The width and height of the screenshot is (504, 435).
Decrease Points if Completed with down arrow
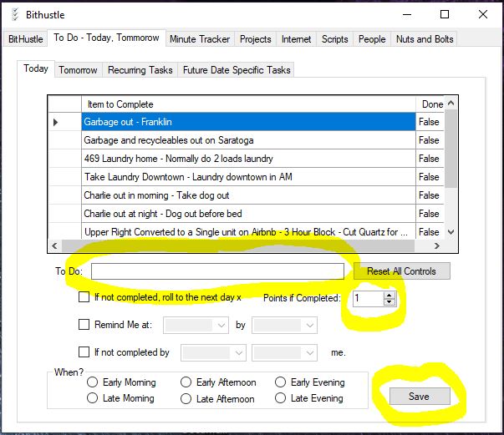click(389, 302)
